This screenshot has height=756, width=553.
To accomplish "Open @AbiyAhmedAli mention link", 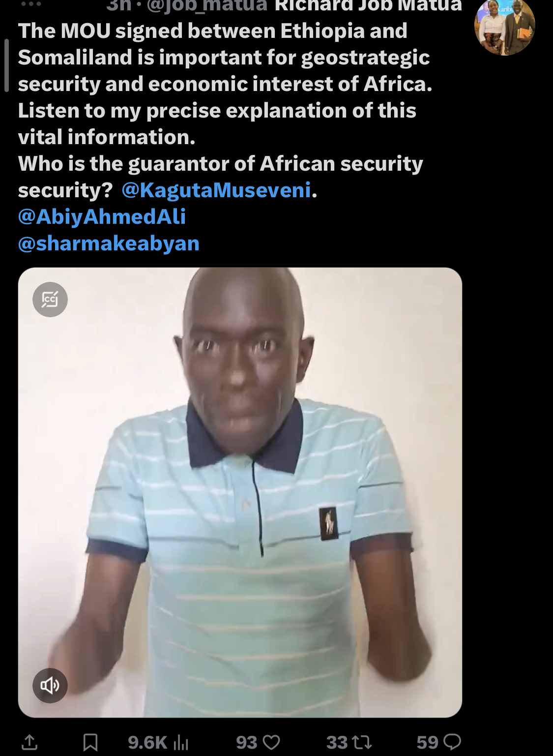I will pos(102,217).
